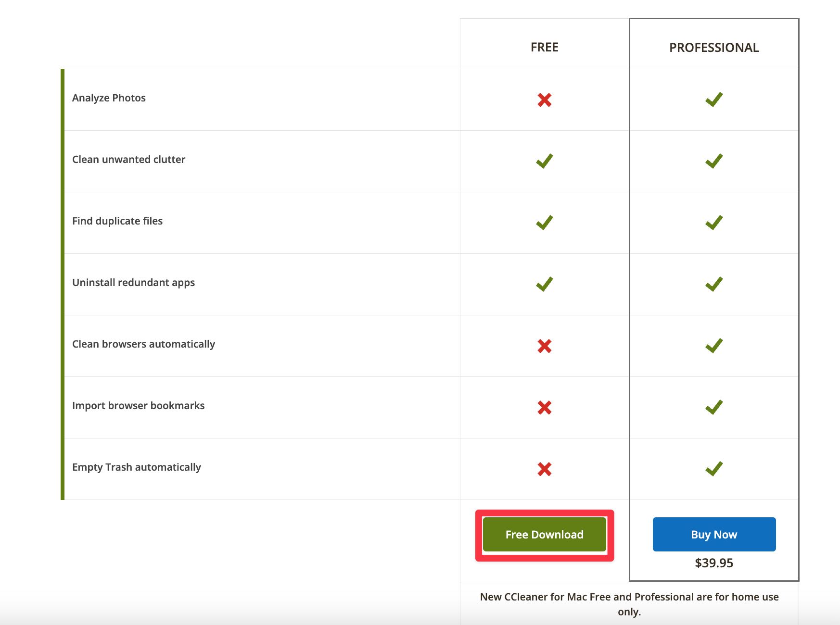Click Professional checkmark for Analyze Photos
This screenshot has height=625, width=840.
coord(714,100)
